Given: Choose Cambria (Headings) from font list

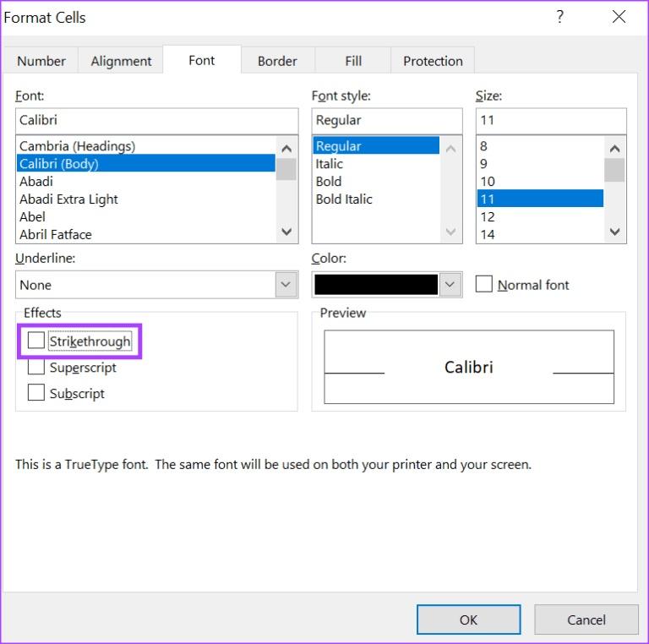Looking at the screenshot, I should (146, 145).
